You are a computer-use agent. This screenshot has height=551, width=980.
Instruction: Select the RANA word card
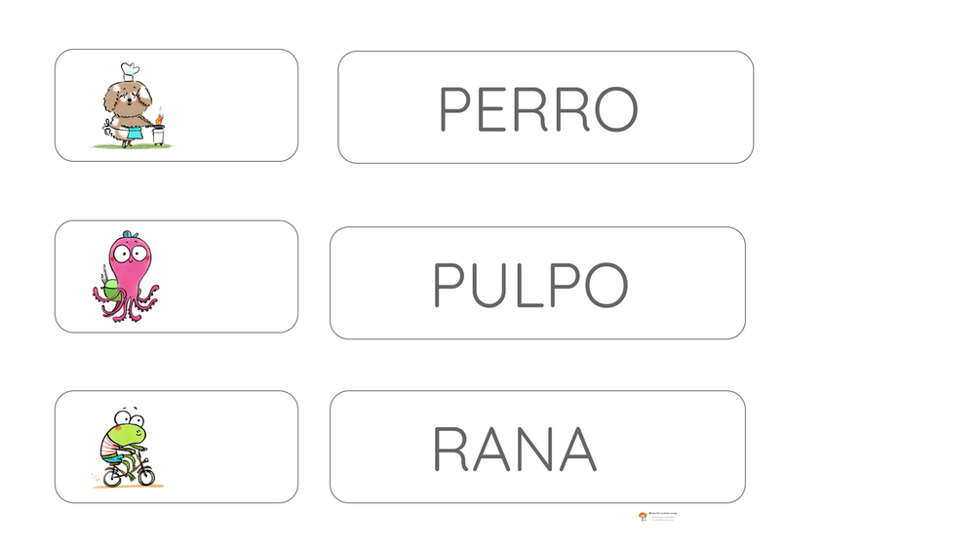[x=537, y=447]
